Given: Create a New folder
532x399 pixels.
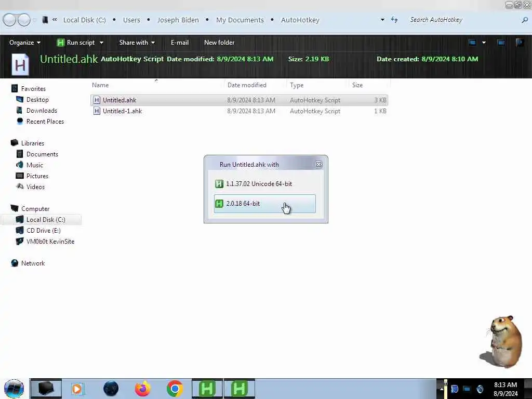Looking at the screenshot, I should pyautogui.click(x=219, y=43).
